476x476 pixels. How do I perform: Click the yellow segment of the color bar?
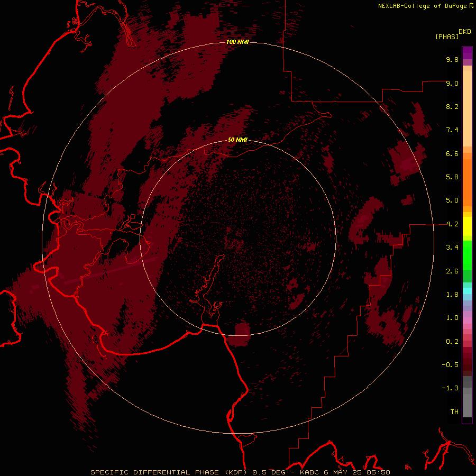[x=467, y=226]
